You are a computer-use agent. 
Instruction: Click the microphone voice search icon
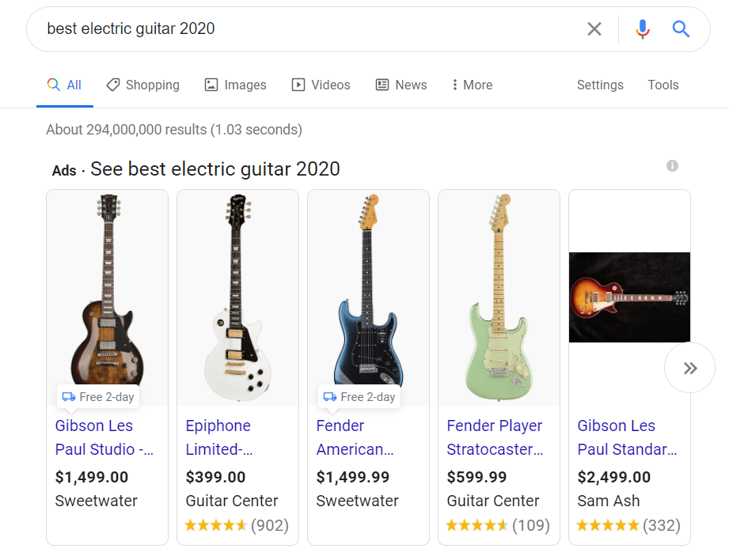[x=642, y=29]
